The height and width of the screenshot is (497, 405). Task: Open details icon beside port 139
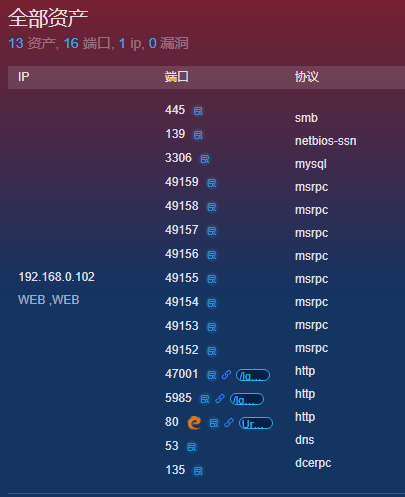(x=198, y=135)
